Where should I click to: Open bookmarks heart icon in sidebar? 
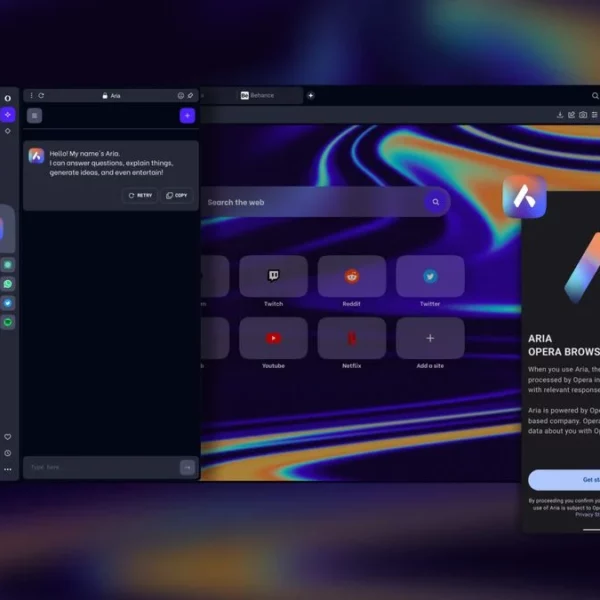coord(8,437)
